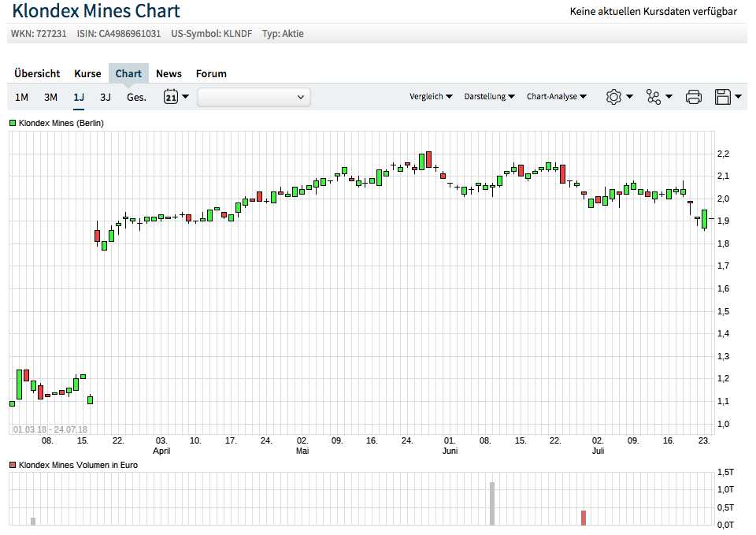Expand the Darstellung menu

coord(489,97)
